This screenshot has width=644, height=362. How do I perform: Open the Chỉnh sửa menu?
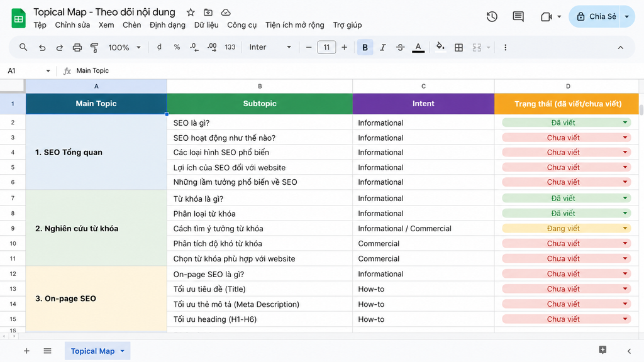[x=72, y=25]
